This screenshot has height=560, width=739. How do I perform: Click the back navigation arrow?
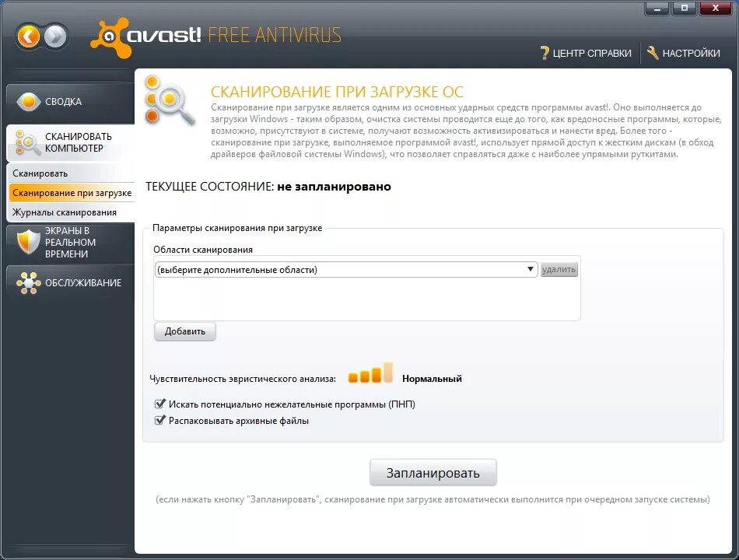coord(30,36)
